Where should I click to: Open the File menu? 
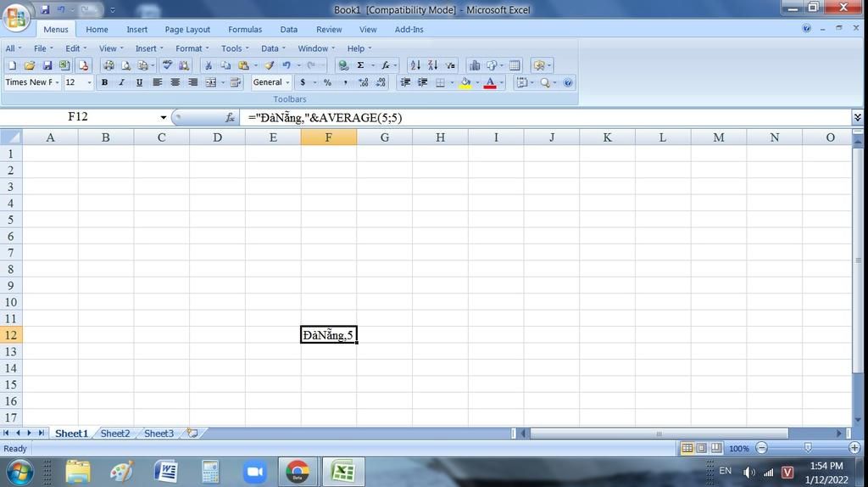(43, 48)
